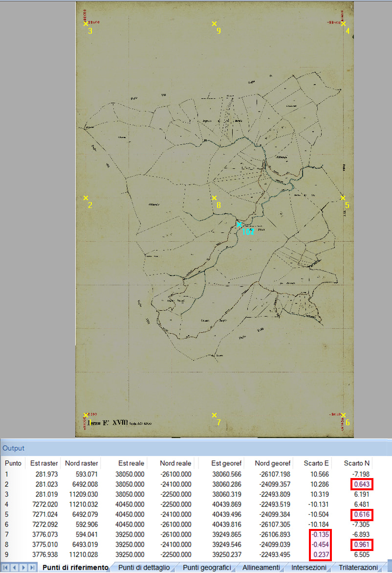The image size is (392, 573).
Task: Click reference point marker 3 on map
Action: [86, 23]
